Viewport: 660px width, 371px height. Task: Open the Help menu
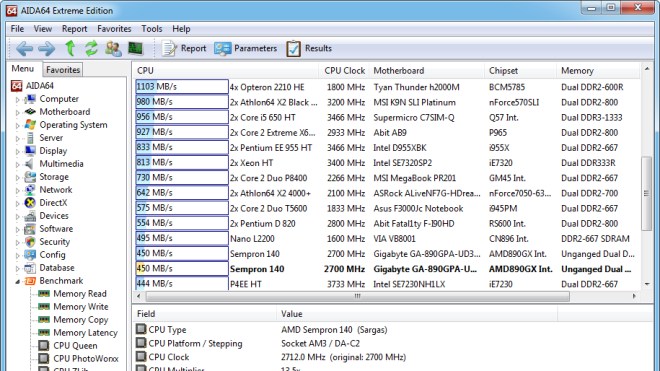click(181, 29)
